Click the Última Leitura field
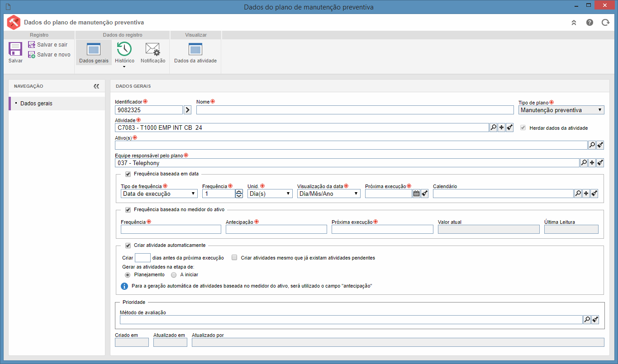The width and height of the screenshot is (618, 364). 571,229
